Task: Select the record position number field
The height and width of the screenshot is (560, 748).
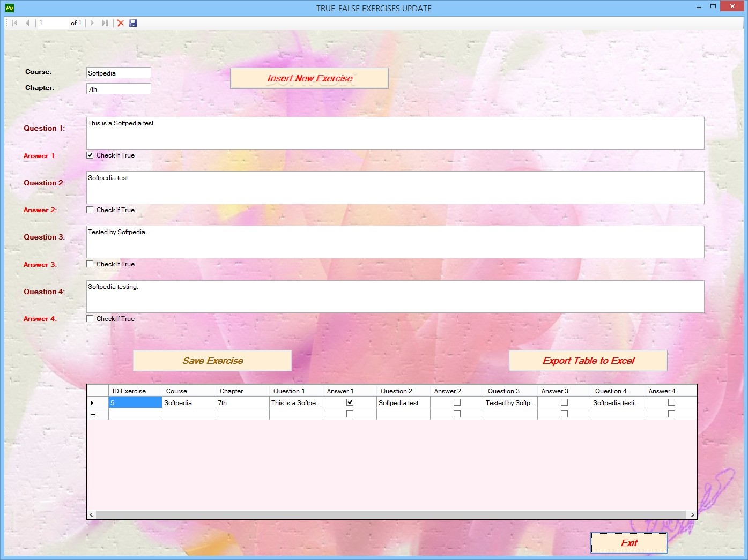Action: (x=52, y=23)
